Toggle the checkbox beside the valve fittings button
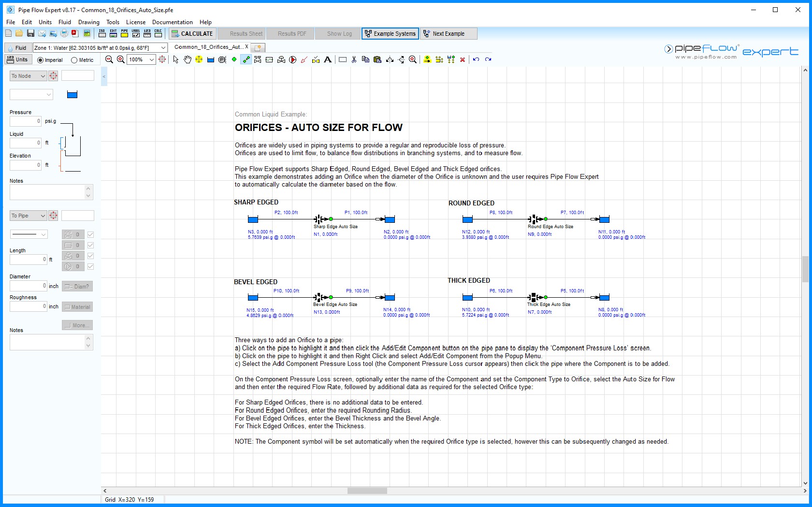The height and width of the screenshot is (507, 812). (x=90, y=234)
